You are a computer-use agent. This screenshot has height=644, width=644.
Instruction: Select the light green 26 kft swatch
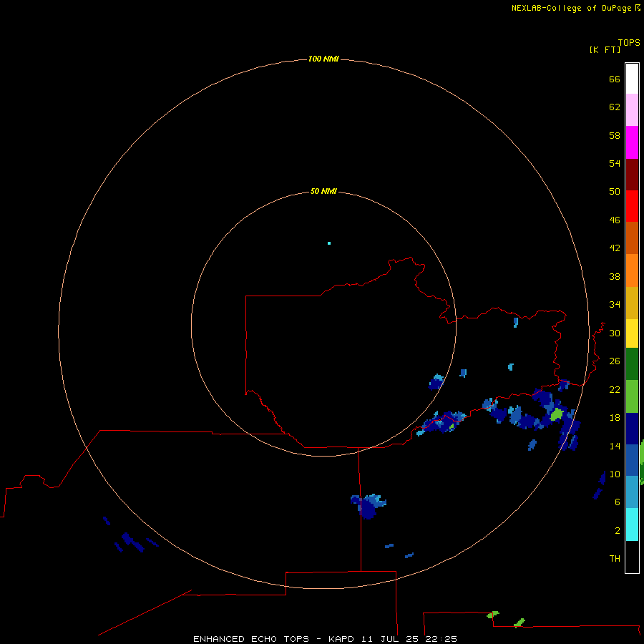[632, 396]
